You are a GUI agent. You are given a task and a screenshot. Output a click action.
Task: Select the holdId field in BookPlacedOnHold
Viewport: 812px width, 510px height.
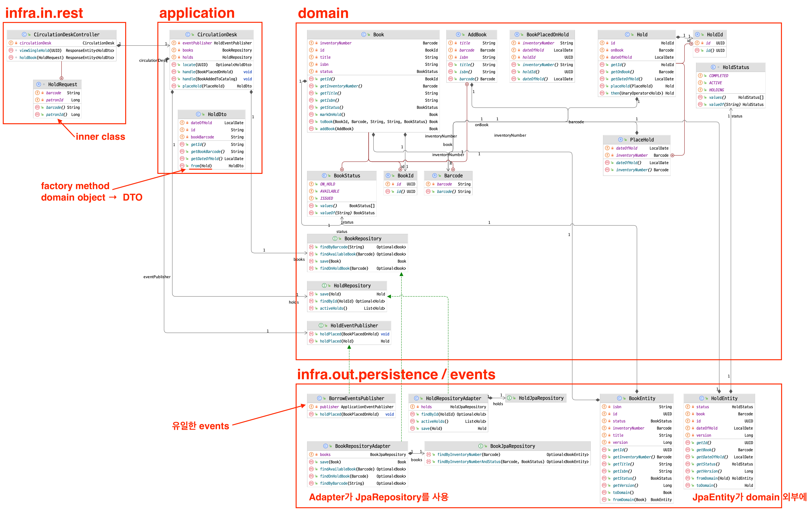[x=542, y=57]
